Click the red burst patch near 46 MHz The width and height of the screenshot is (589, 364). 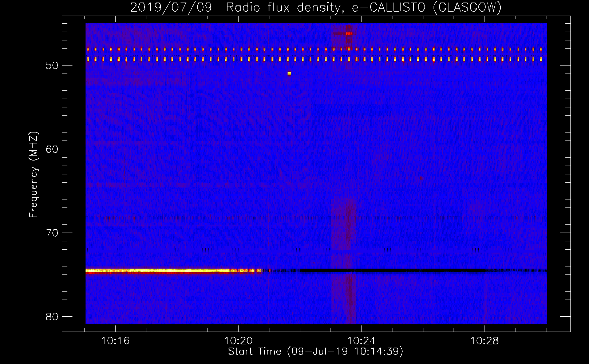coord(349,34)
